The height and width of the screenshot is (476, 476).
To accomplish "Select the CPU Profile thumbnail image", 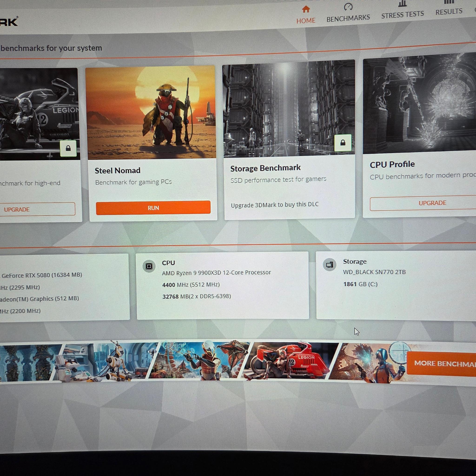I will 419,103.
